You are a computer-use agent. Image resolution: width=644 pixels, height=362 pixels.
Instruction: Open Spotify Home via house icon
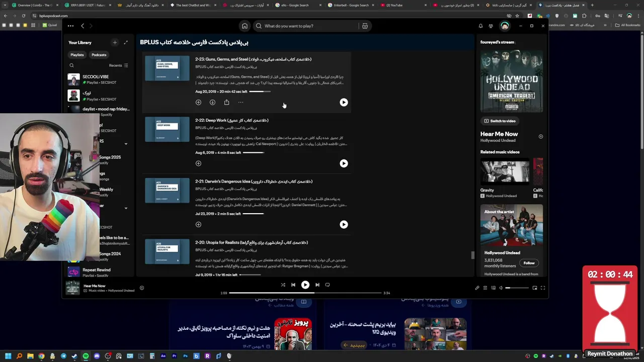[x=245, y=26]
